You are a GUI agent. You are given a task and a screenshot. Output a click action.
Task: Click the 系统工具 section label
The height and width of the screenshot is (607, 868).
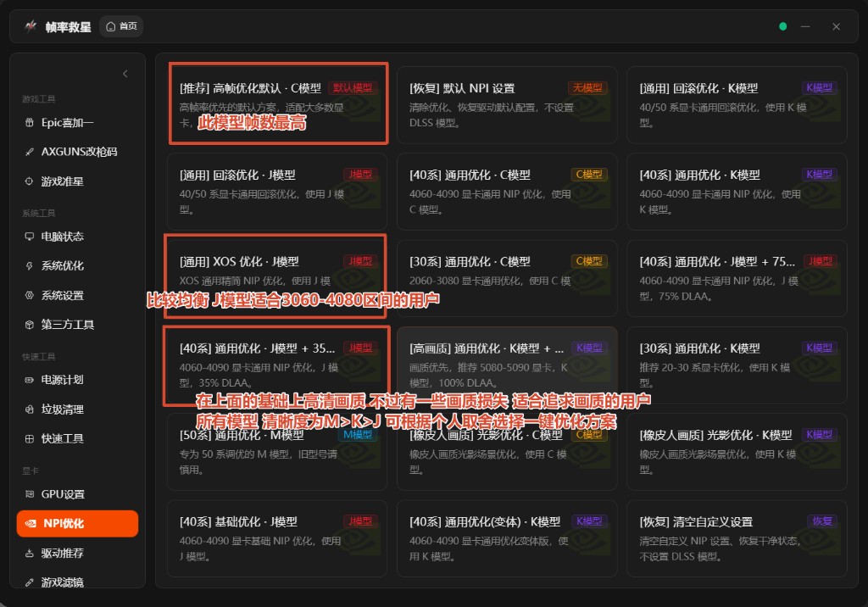tap(39, 214)
